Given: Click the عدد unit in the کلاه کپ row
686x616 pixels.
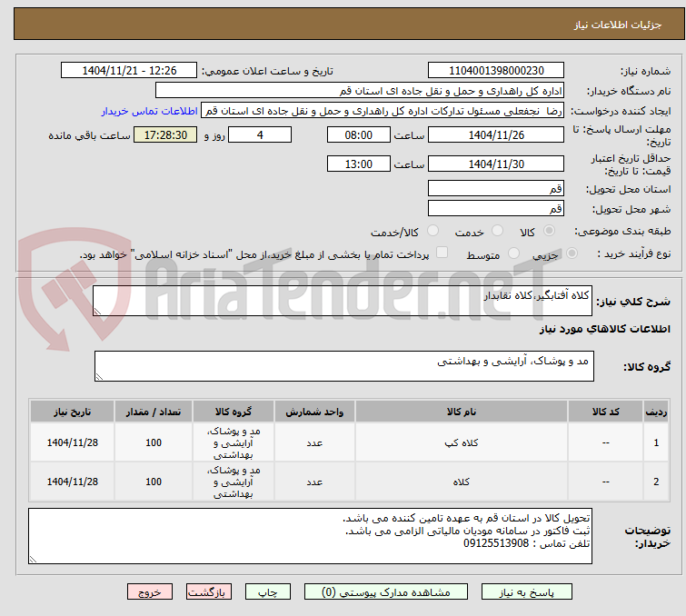Looking at the screenshot, I should pyautogui.click(x=314, y=442).
